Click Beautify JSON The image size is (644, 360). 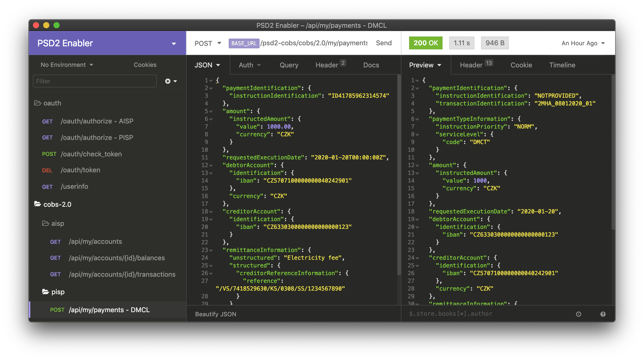coord(215,314)
